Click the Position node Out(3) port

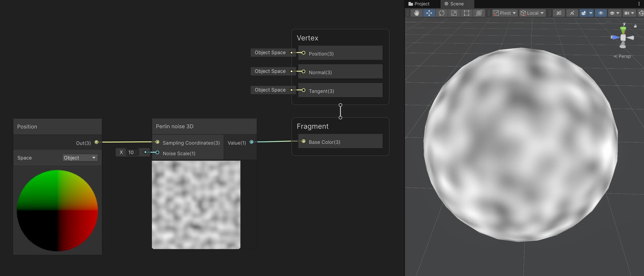97,142
